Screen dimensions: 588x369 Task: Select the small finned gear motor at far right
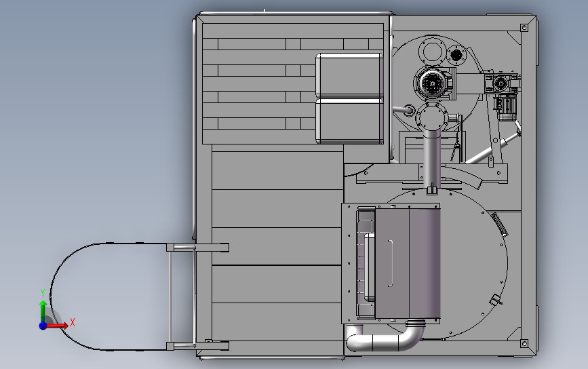pyautogui.click(x=507, y=108)
